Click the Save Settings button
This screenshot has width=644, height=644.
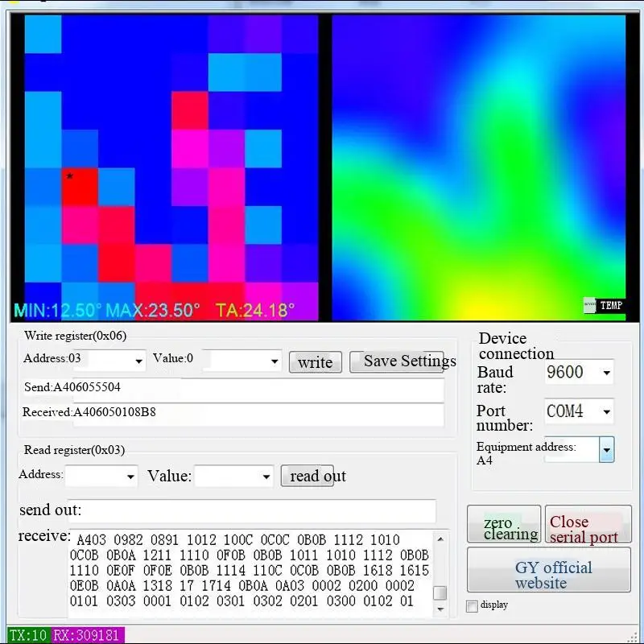397,361
